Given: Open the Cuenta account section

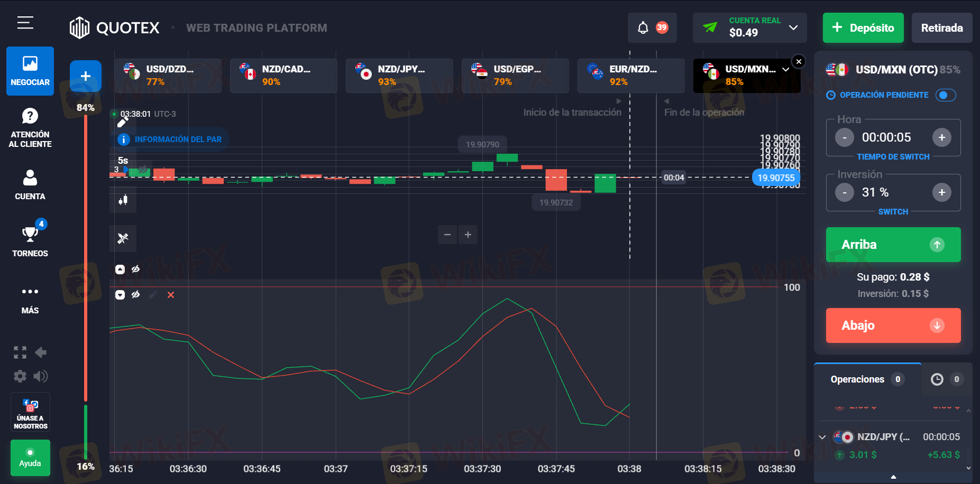Looking at the screenshot, I should pos(30,184).
